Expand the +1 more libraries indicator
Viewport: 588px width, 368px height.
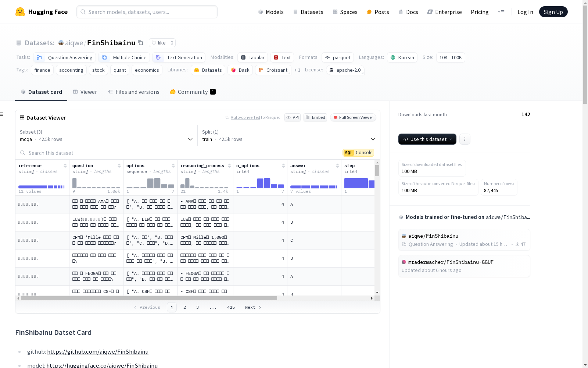click(297, 70)
